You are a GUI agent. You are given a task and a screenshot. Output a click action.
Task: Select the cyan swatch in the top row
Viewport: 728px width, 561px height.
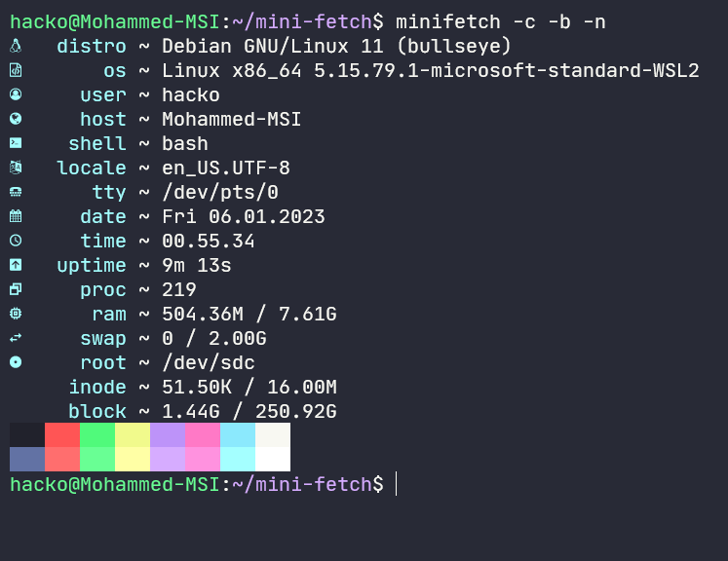(x=238, y=434)
